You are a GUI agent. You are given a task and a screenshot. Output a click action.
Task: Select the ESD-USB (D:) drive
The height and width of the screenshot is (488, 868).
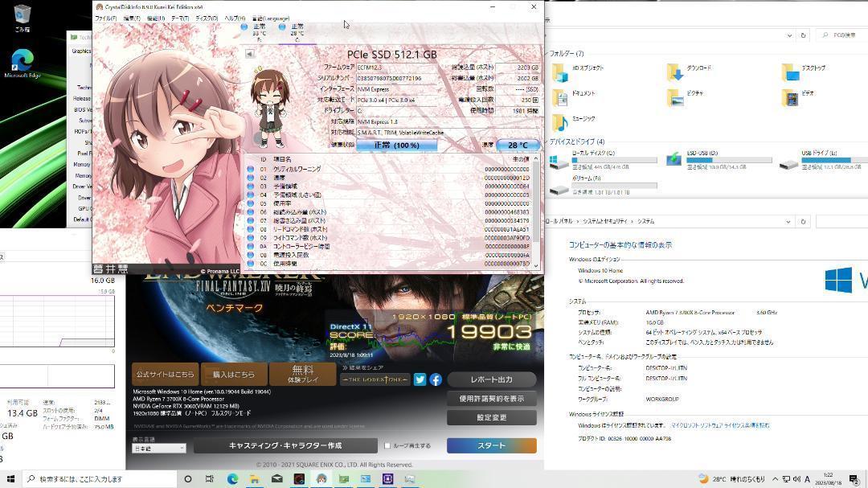(x=719, y=159)
